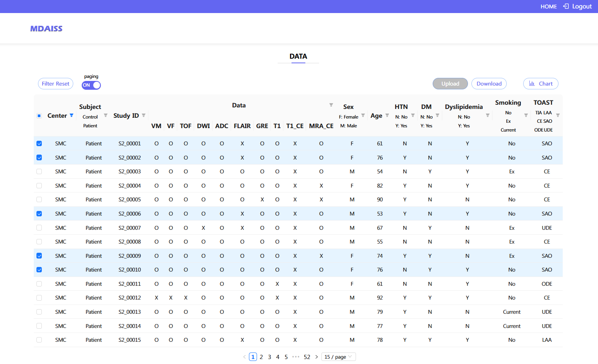Open the HTN column filter icon
598x364 pixels.
[413, 115]
